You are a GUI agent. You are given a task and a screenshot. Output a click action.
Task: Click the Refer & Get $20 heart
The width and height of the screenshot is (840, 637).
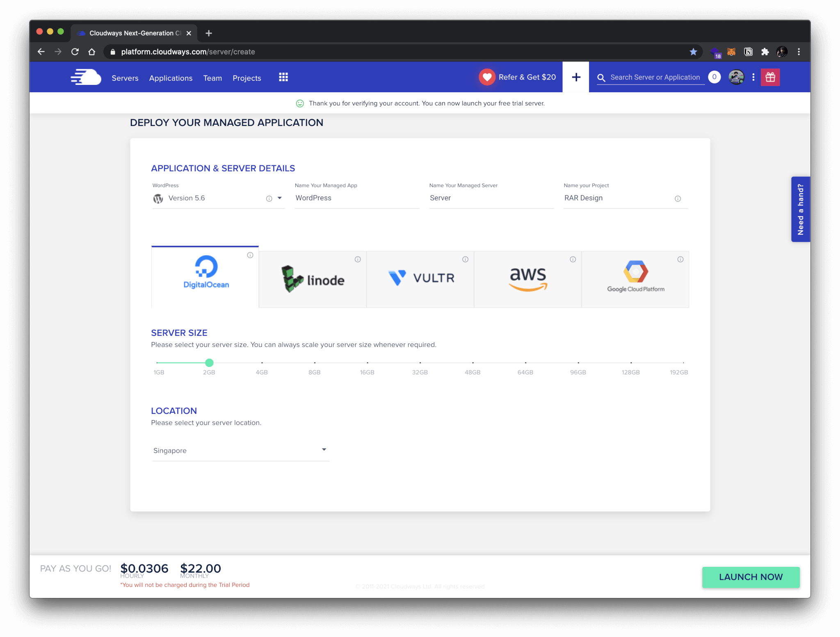[487, 77]
